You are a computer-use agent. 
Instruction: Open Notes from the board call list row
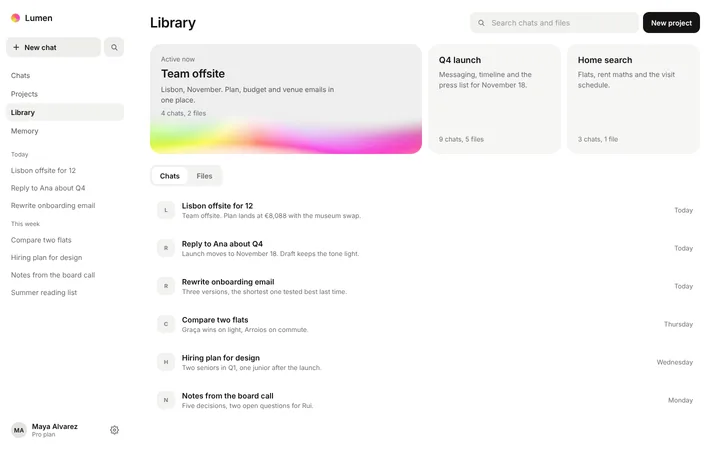[x=425, y=400]
